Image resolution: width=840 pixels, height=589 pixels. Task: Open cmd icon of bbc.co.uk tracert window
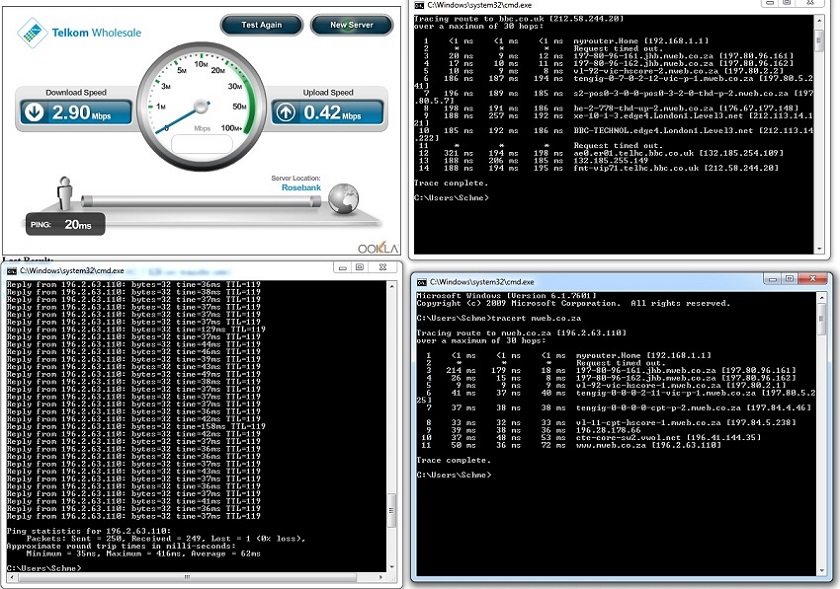pyautogui.click(x=420, y=7)
